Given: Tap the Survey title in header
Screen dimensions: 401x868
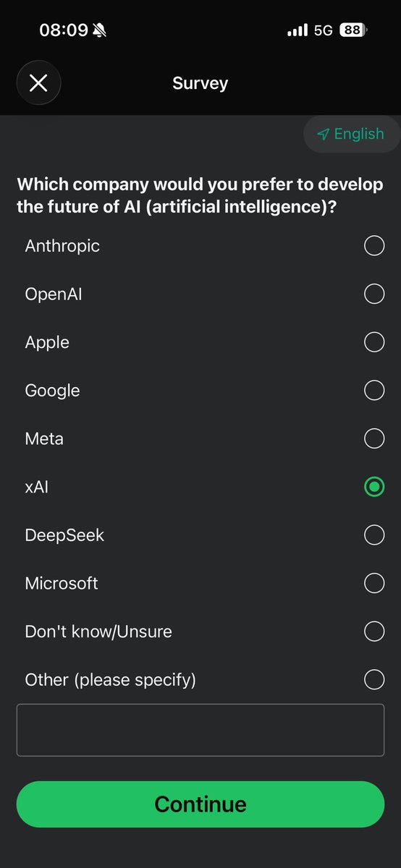Looking at the screenshot, I should point(200,83).
